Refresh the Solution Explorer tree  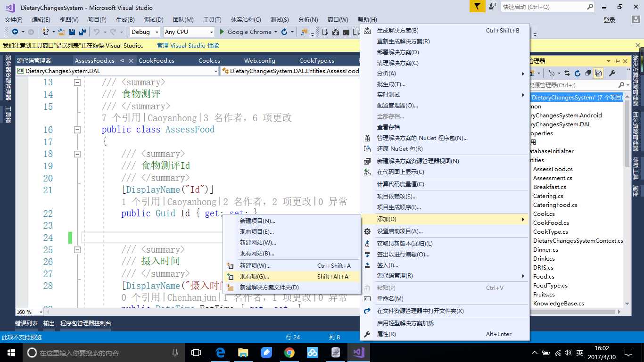[577, 73]
